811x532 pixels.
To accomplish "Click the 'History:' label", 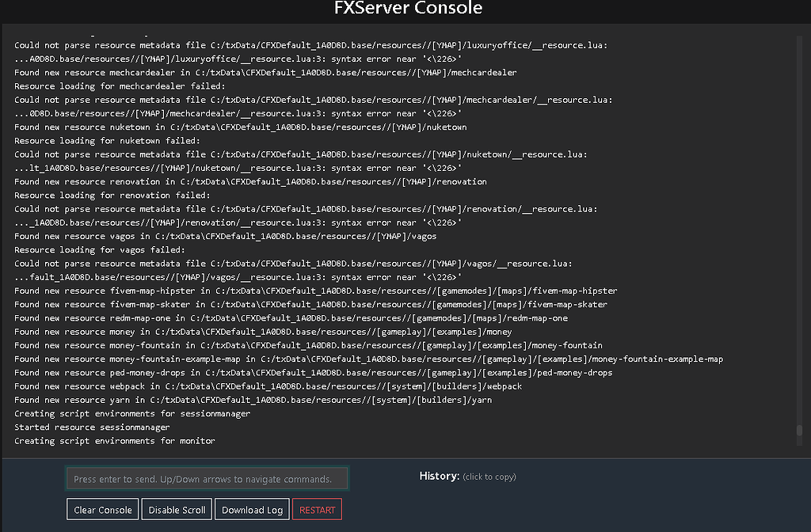I will point(439,476).
